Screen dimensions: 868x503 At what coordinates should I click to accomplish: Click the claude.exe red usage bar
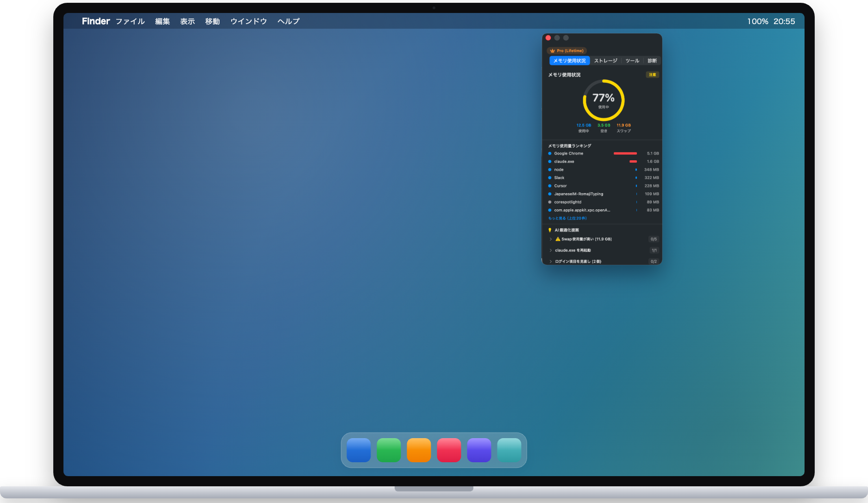point(633,162)
